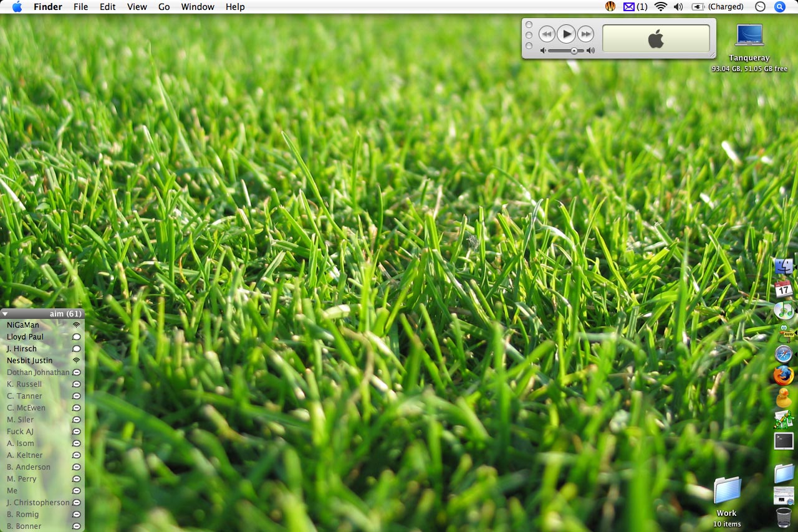The height and width of the screenshot is (532, 798).
Task: Click the away status icon beside M. Siler
Action: [x=77, y=420]
